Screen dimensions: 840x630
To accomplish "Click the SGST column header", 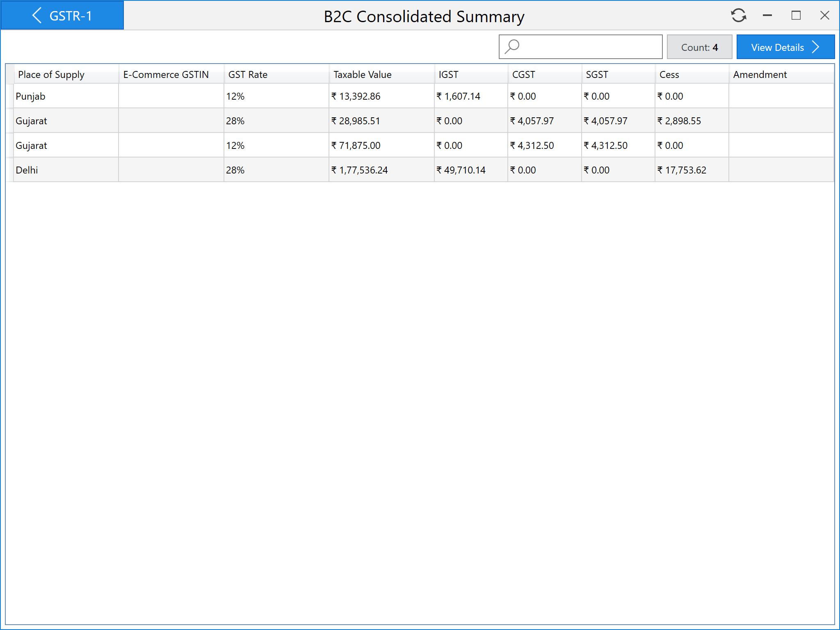I will (597, 75).
